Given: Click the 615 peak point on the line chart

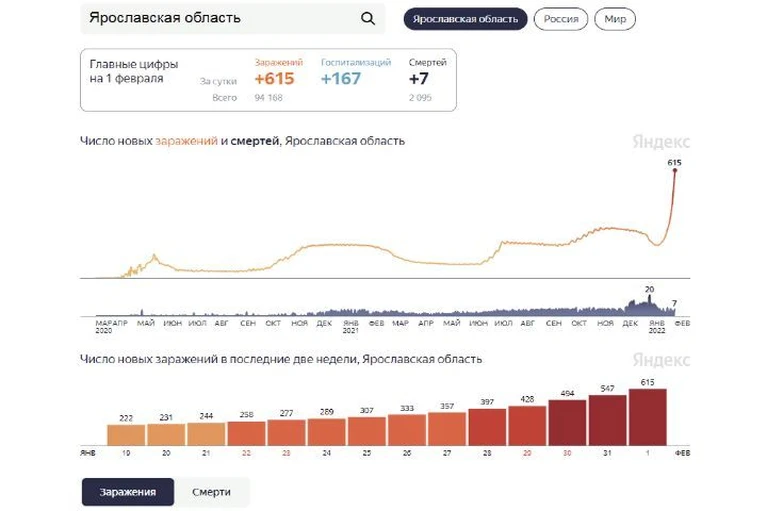Looking at the screenshot, I should (675, 170).
